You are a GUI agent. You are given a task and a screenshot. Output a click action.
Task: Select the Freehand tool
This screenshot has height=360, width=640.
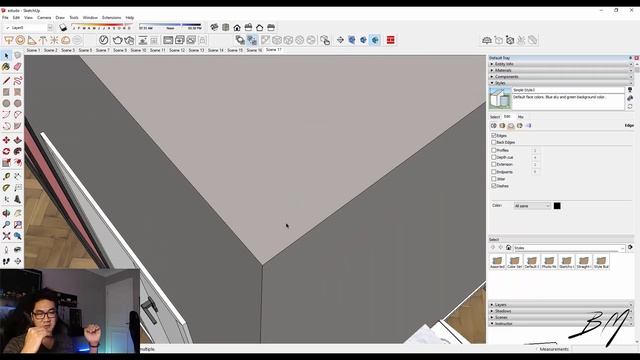pyautogui.click(x=18, y=81)
